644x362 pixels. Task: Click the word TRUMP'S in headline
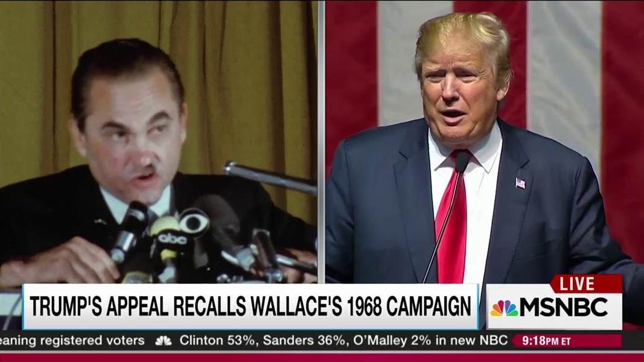pos(66,306)
